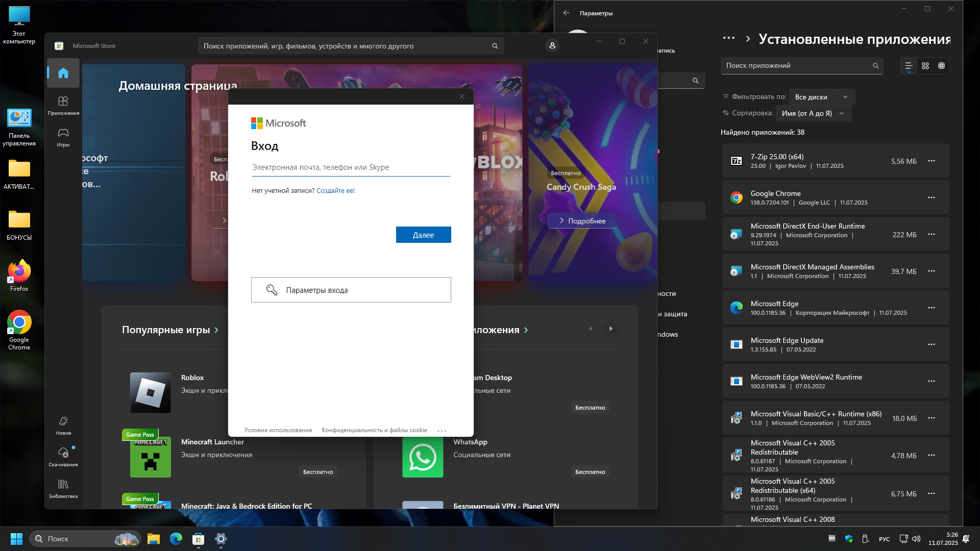Expand Популярные игры section
This screenshot has width=980, height=551.
[170, 330]
